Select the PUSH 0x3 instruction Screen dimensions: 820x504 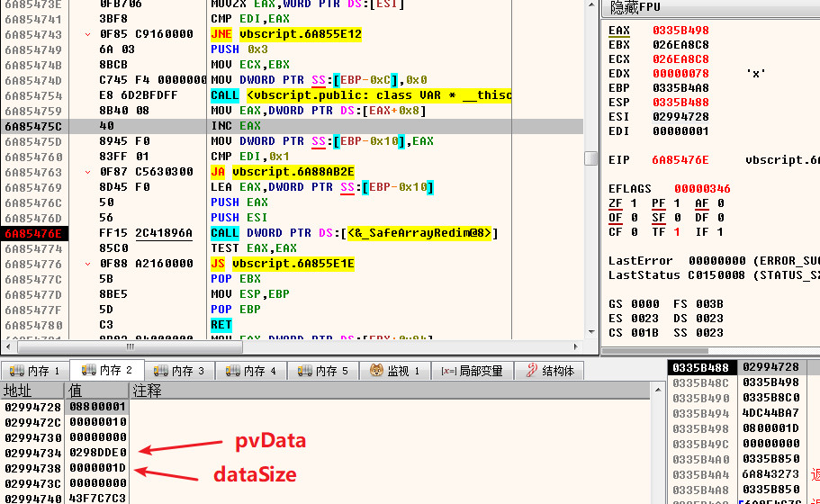[239, 49]
